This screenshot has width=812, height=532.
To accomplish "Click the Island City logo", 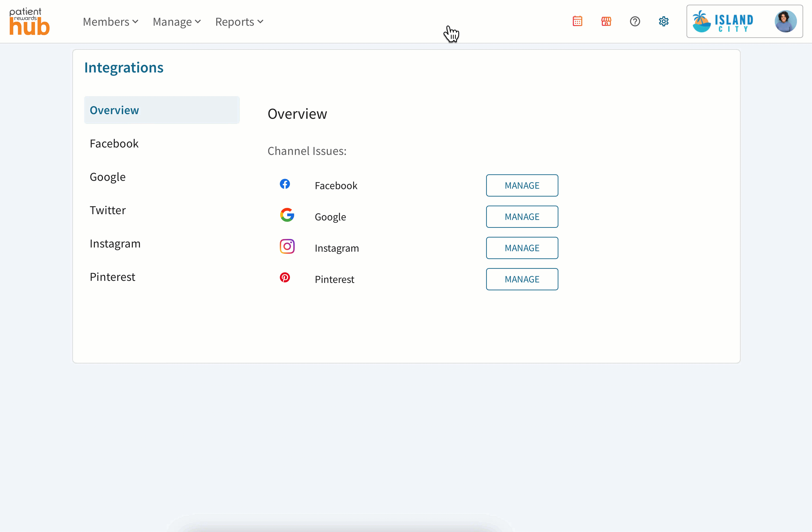I will 723,22.
